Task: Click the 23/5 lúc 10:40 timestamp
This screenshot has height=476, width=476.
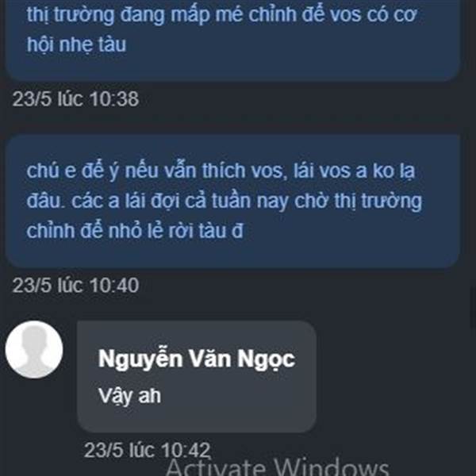Action: click(x=75, y=286)
